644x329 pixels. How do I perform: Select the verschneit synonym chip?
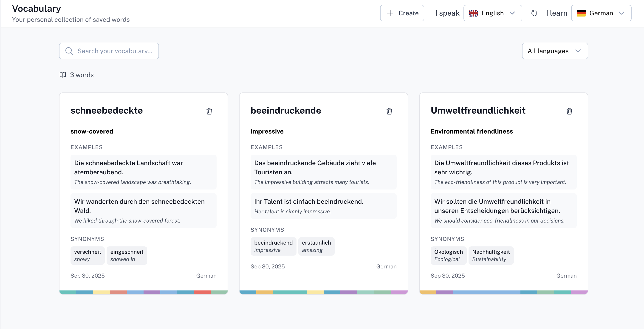tap(88, 255)
